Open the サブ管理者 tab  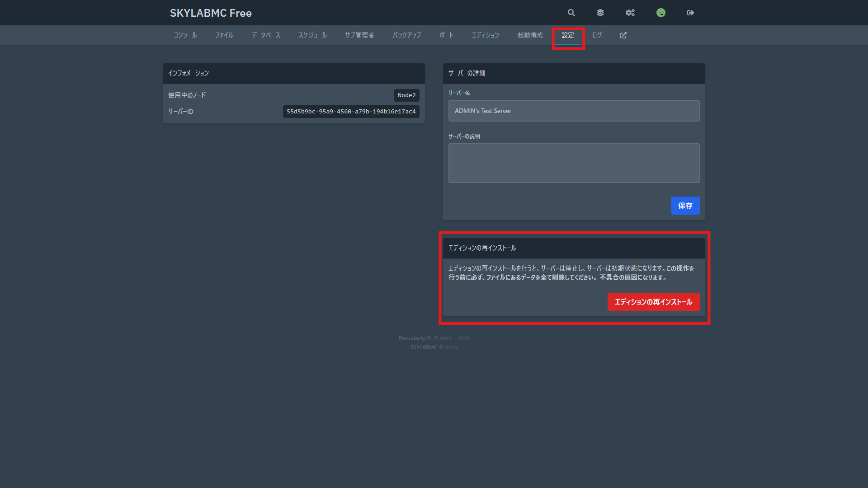[359, 35]
